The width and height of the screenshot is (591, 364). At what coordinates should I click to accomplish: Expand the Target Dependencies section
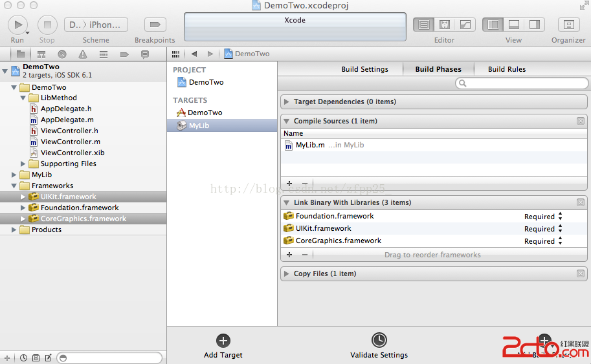287,102
